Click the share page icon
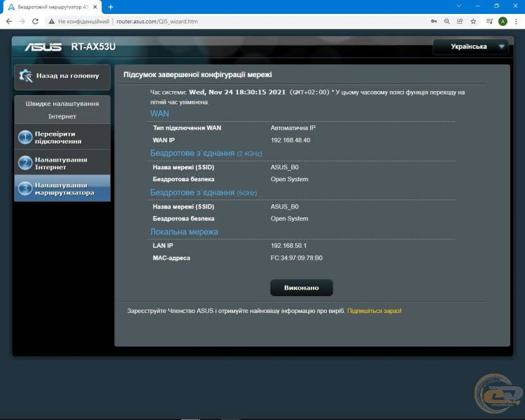This screenshot has width=525, height=420. pos(460,22)
